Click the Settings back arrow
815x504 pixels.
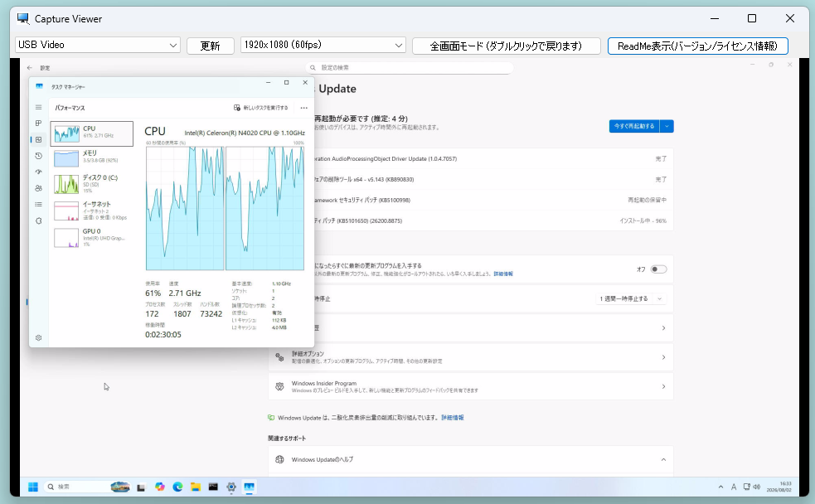pos(30,67)
